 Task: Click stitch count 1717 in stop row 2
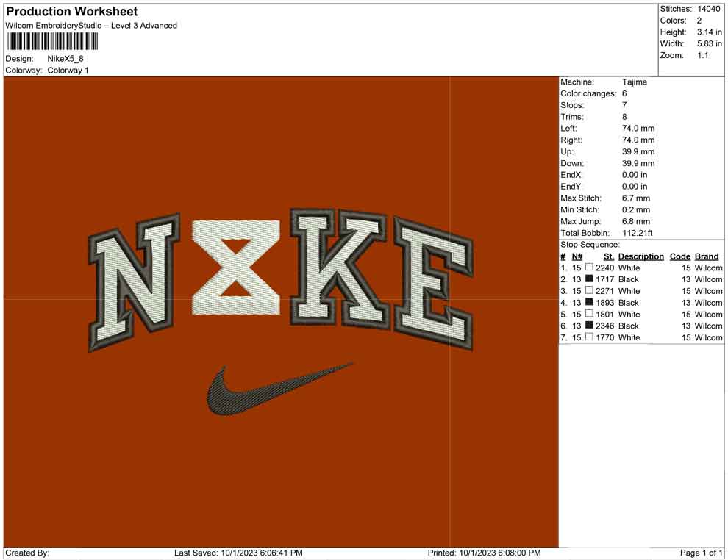tap(605, 280)
